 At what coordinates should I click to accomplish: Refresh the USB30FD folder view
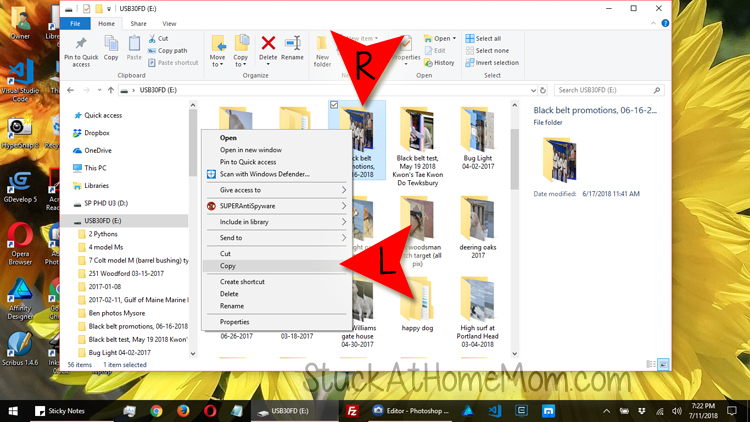(x=543, y=90)
